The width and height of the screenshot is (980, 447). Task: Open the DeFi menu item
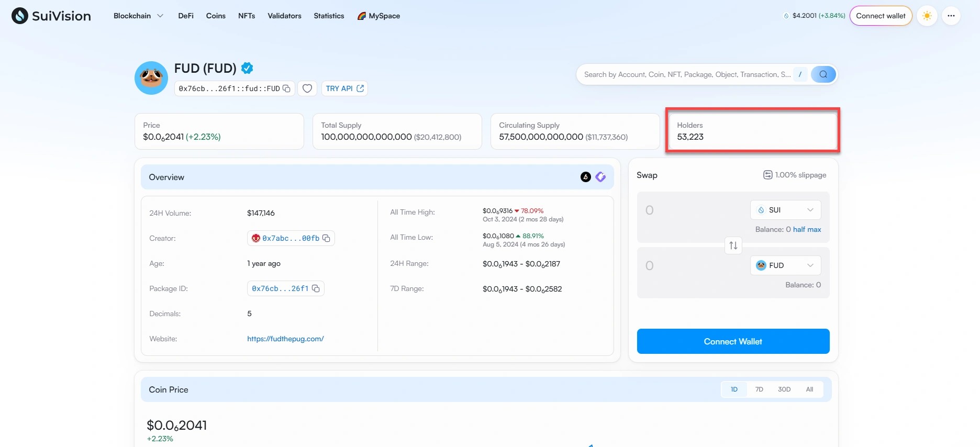point(186,16)
